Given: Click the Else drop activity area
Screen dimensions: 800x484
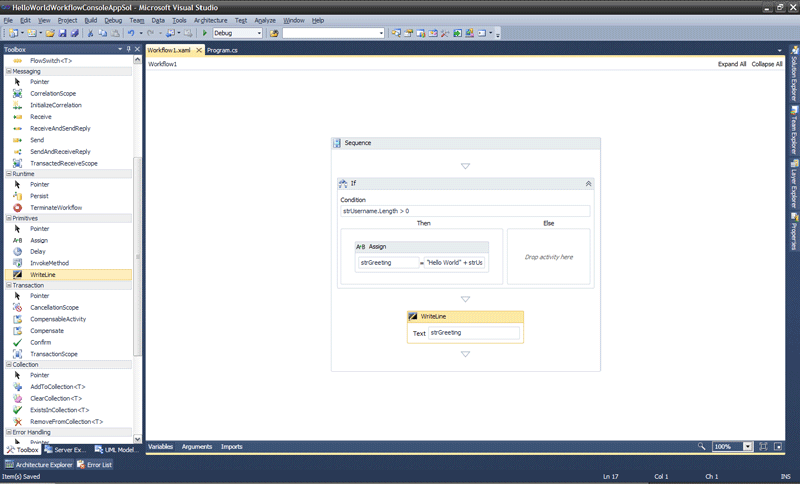Looking at the screenshot, I should [x=548, y=257].
